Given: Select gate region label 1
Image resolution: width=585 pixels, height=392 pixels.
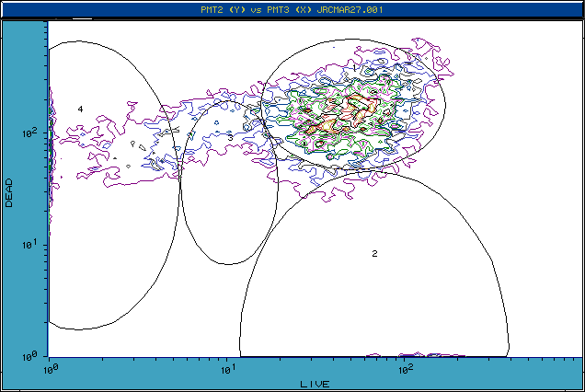Looking at the screenshot, I should click(354, 67).
